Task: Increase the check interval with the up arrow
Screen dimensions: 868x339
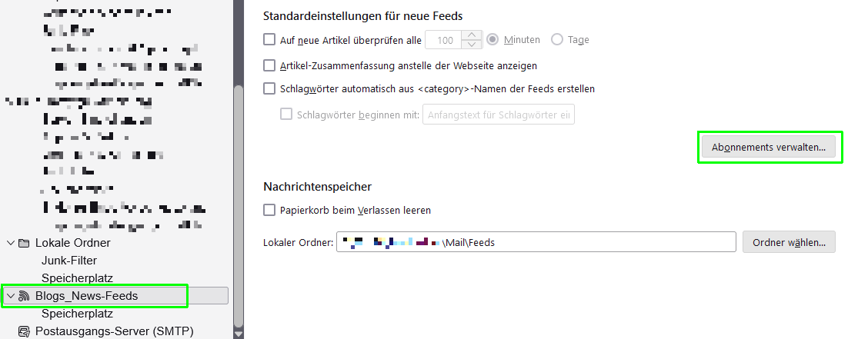Action: [471, 35]
